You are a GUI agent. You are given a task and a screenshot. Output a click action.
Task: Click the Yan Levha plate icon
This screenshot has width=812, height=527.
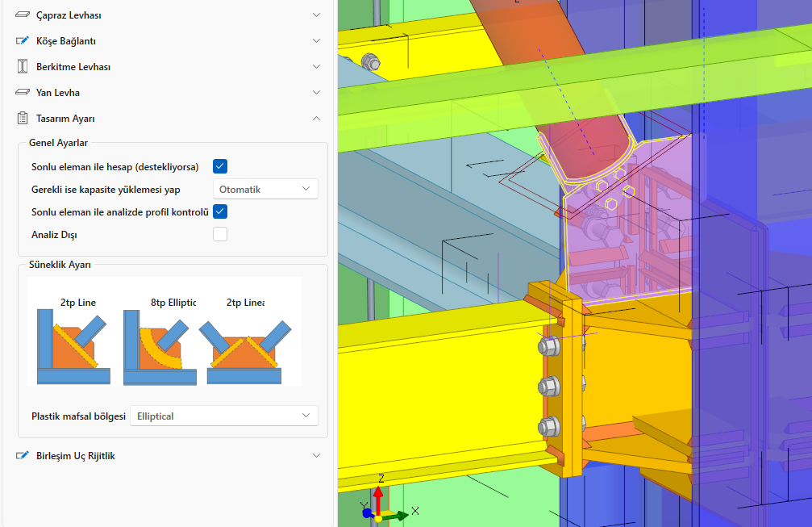23,93
